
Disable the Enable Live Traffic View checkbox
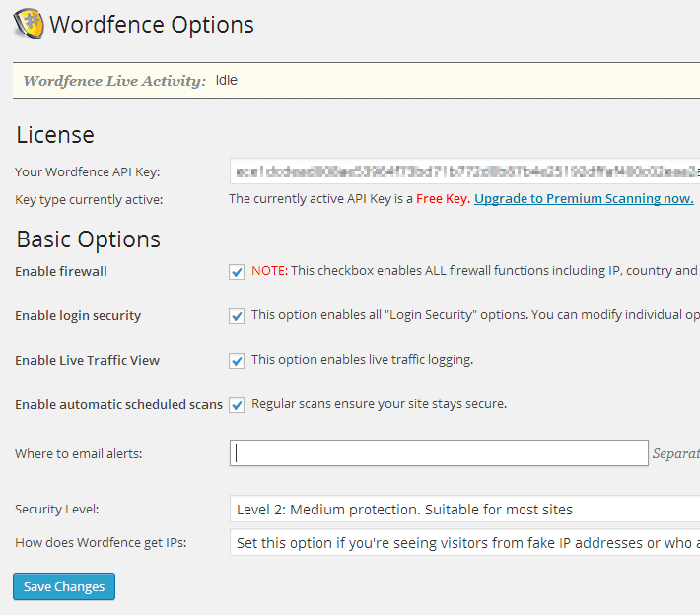(237, 361)
